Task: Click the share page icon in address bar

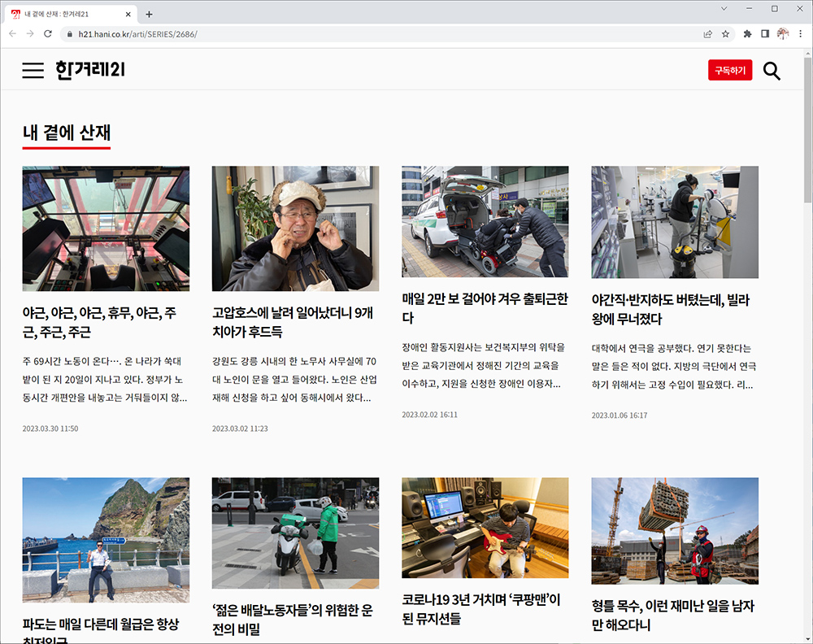Action: [707, 34]
